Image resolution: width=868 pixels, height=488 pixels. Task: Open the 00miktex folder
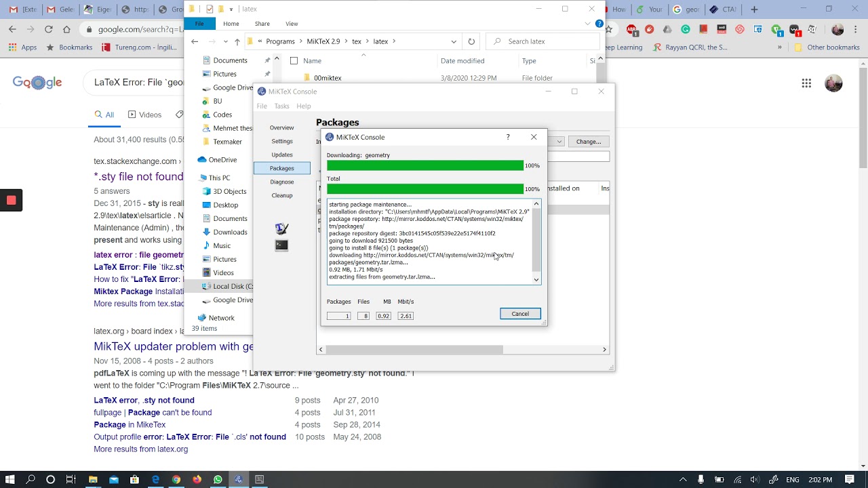328,78
